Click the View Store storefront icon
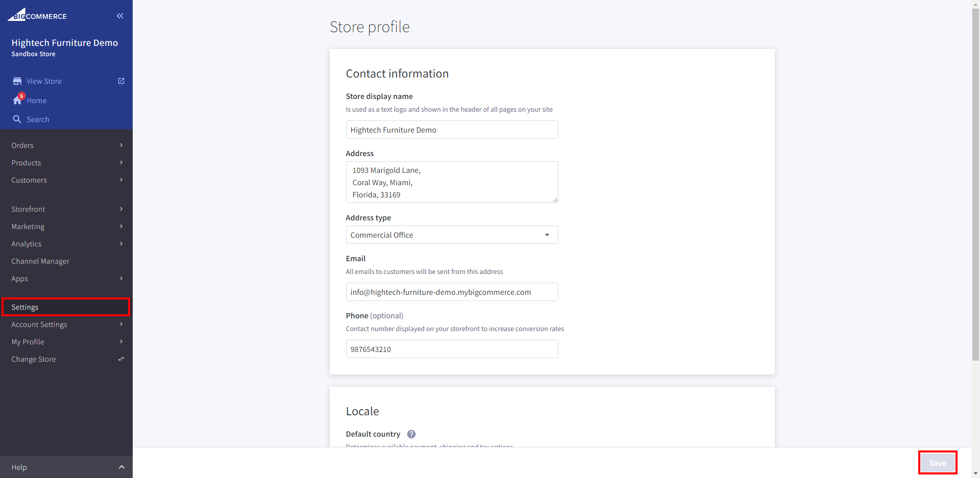The height and width of the screenshot is (478, 980). (17, 81)
